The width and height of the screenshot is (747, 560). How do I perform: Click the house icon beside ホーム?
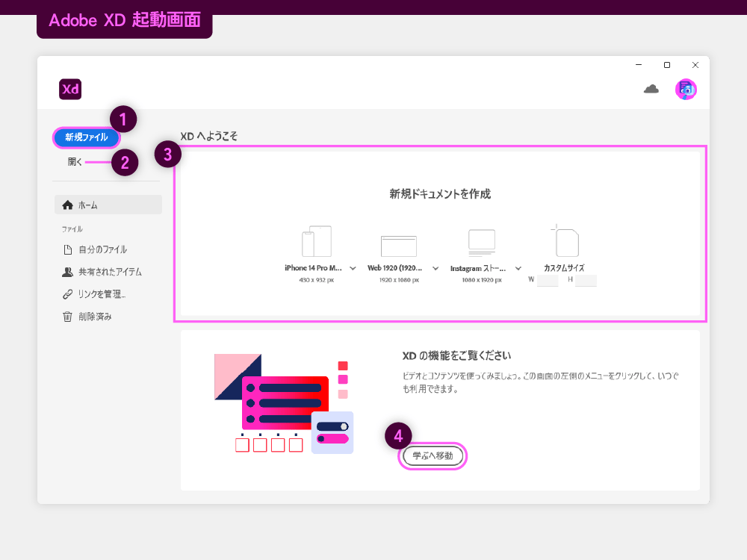click(x=68, y=205)
